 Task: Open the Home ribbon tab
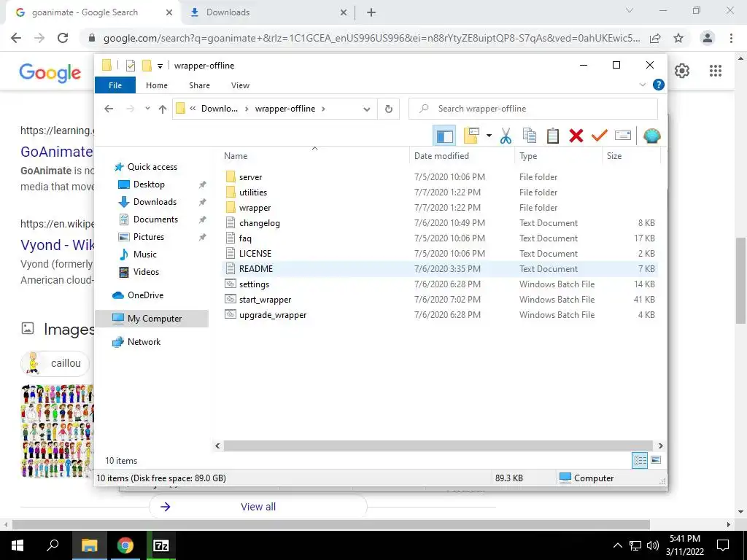(157, 85)
